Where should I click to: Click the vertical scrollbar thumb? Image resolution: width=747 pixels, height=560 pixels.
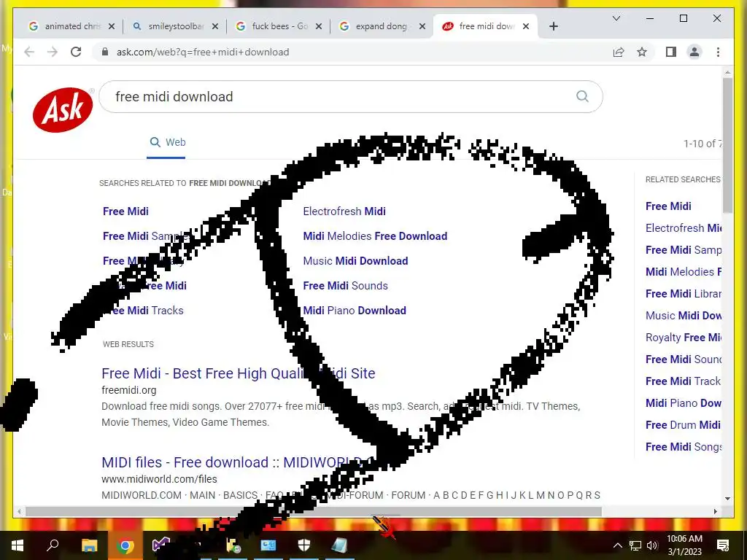[x=727, y=145]
